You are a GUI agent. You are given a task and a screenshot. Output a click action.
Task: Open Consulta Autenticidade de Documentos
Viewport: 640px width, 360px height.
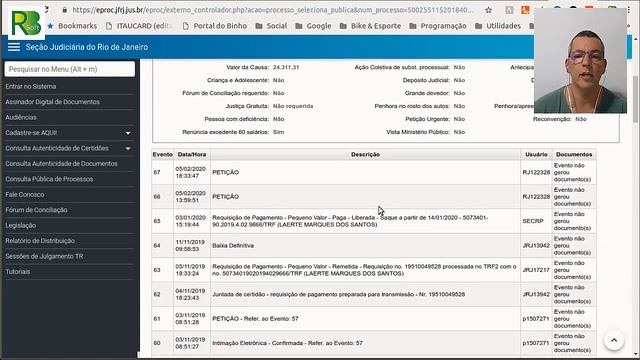pos(61,164)
